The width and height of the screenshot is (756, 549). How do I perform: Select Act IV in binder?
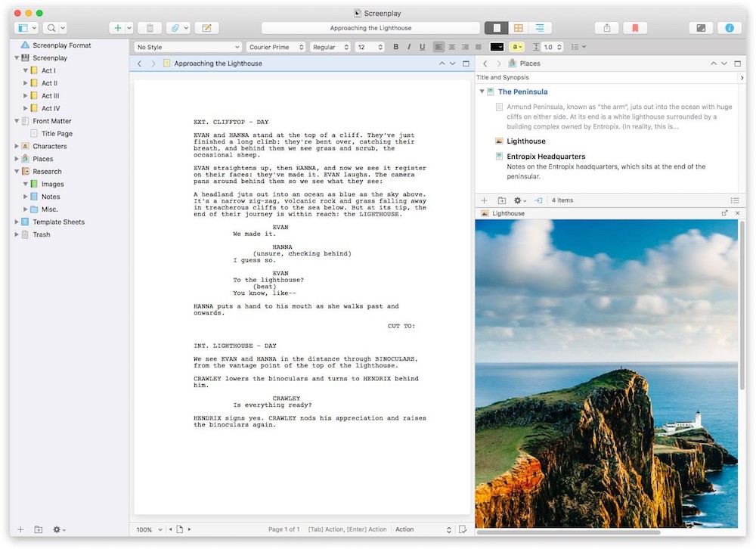click(x=51, y=109)
